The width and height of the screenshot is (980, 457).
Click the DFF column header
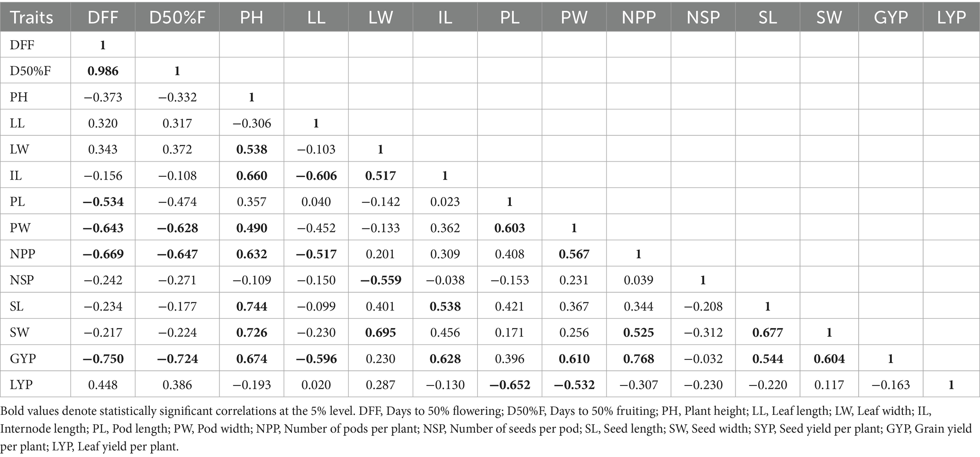click(x=103, y=18)
